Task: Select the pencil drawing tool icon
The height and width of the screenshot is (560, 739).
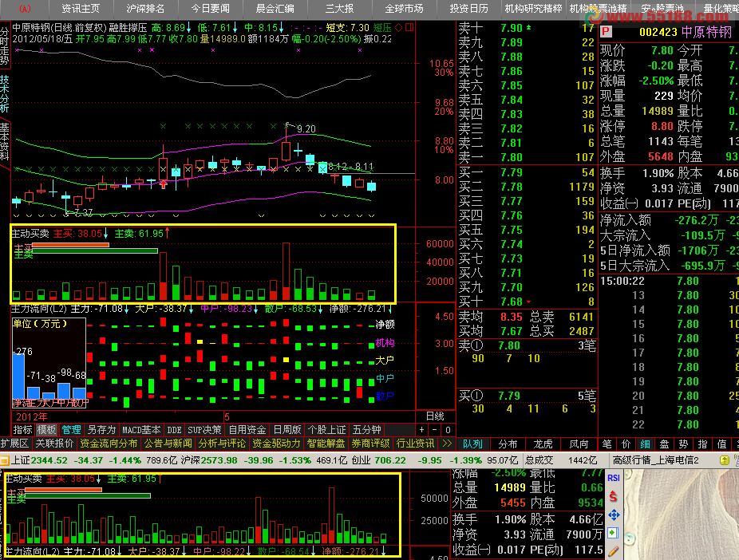Action: (x=613, y=551)
